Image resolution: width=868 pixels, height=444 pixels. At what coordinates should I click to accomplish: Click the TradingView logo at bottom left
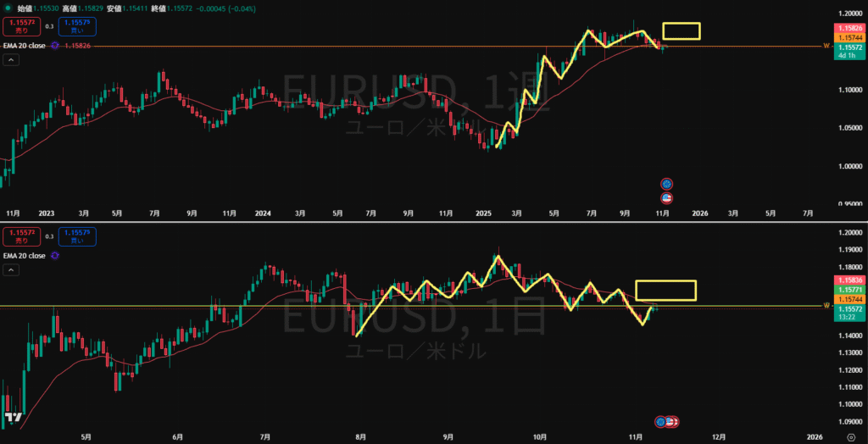[13, 418]
